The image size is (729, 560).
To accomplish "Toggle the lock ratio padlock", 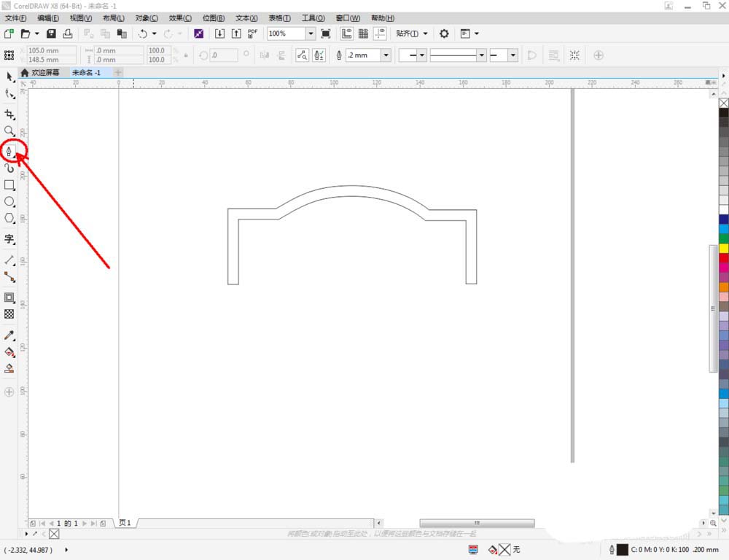I will coord(186,55).
